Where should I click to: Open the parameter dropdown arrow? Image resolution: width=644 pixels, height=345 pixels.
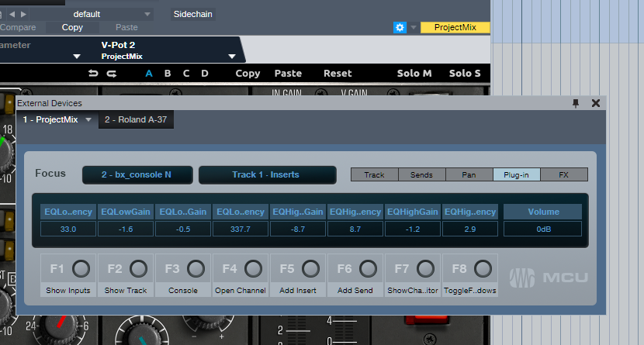(x=77, y=56)
